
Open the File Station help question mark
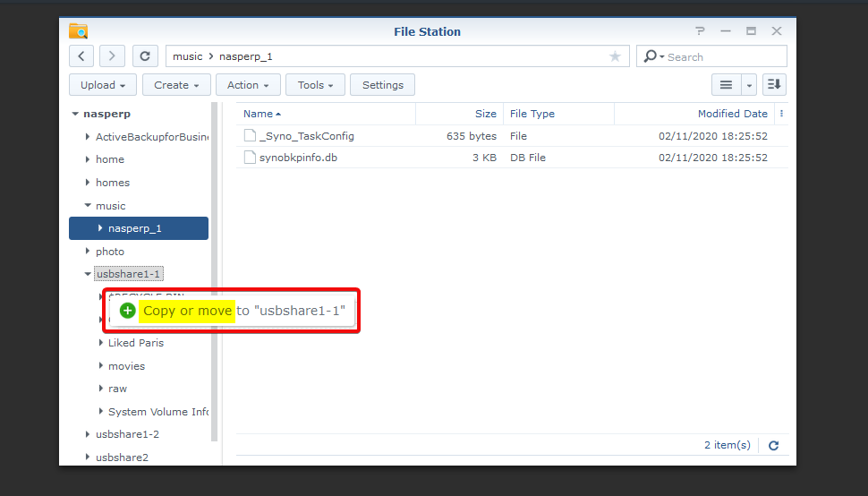coord(701,31)
